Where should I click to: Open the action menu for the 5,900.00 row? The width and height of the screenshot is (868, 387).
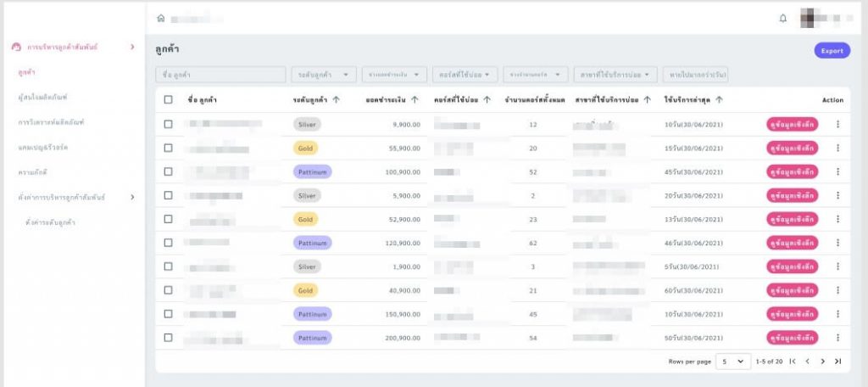837,195
